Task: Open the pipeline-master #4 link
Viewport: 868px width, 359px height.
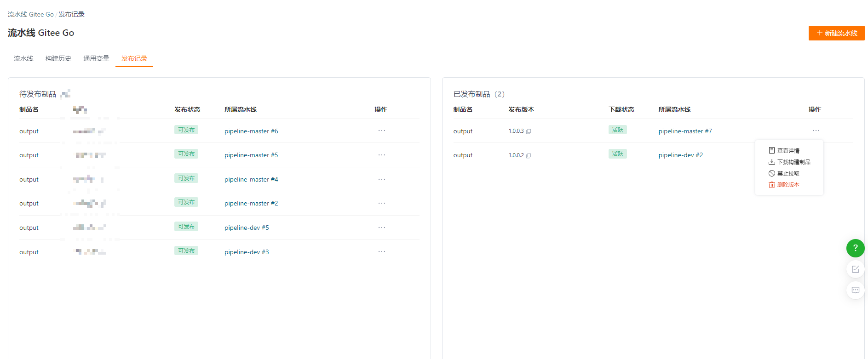Action: [x=251, y=180]
